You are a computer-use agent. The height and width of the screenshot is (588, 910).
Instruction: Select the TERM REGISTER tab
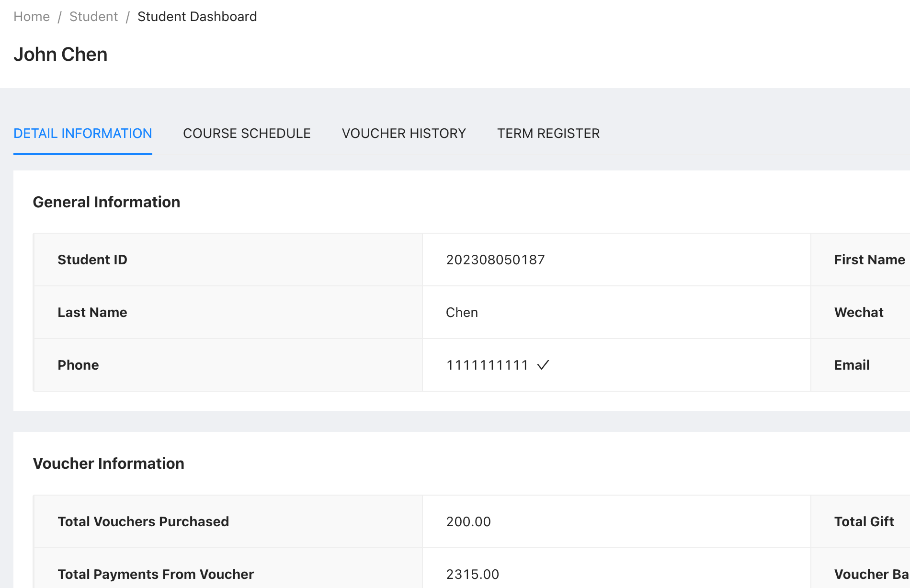pyautogui.click(x=548, y=133)
